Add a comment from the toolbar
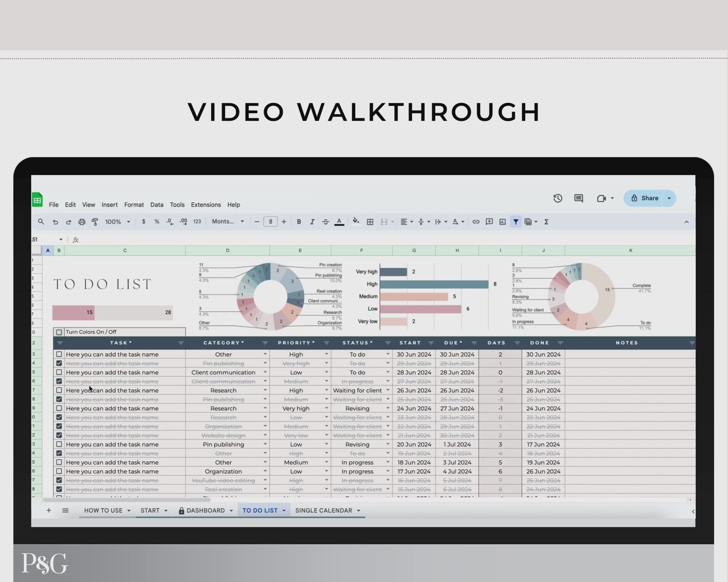 tap(489, 222)
